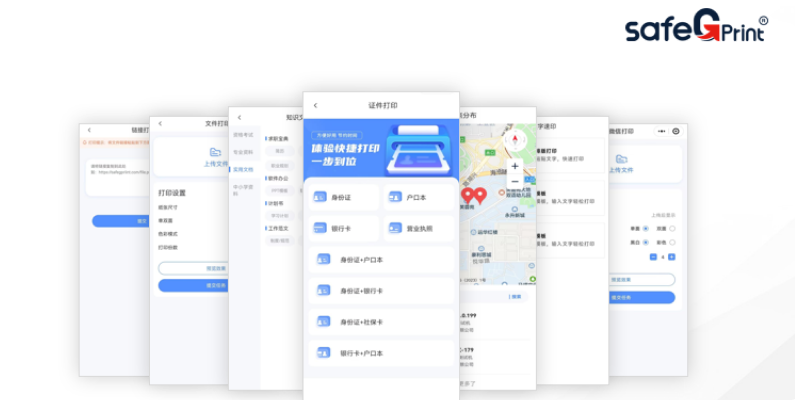Screen dimensions: 800x400
Task: Click the link URL input box
Action: [117, 178]
